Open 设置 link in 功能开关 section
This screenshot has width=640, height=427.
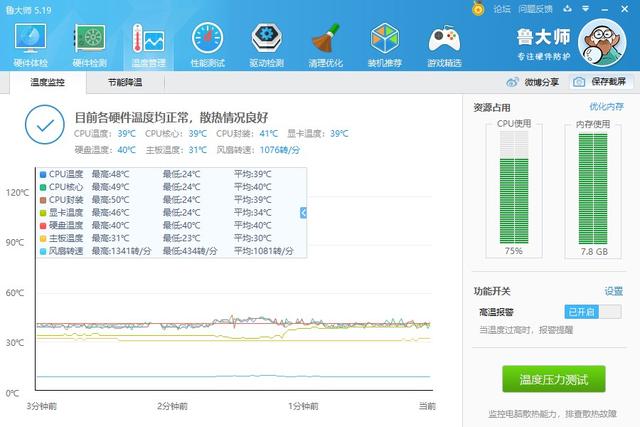614,291
